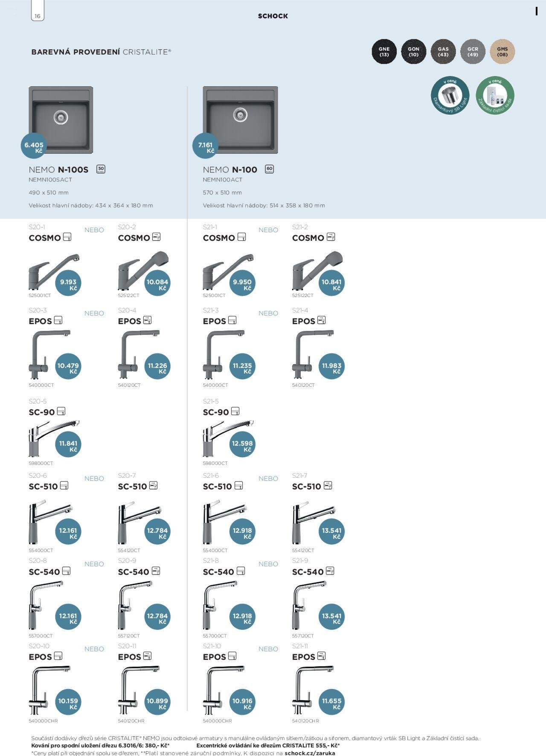Click the faucet icon beside S20-3 EPOS
Screen dimensions: 546x756
pyautogui.click(x=58, y=320)
